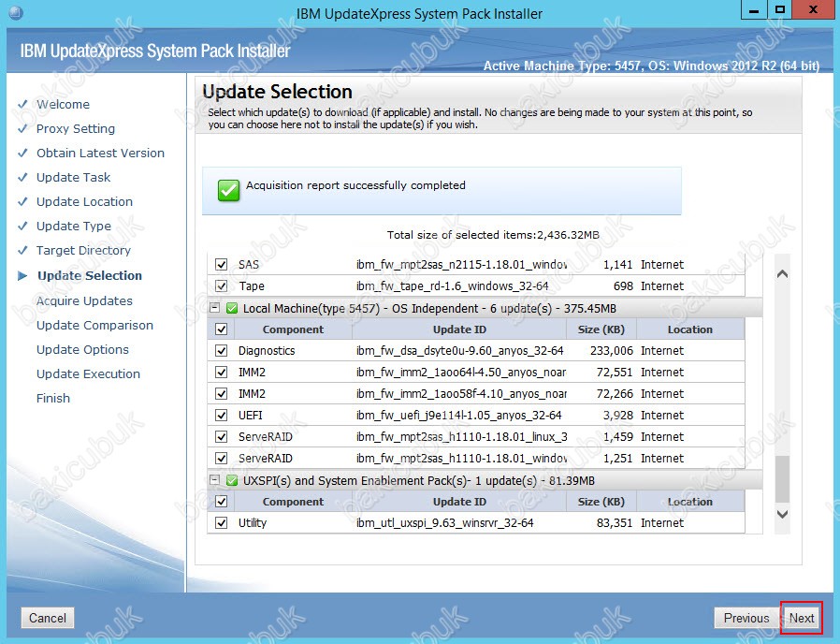Uncheck the ServeRAID windows update checkbox
Viewport: 840px width, 644px height.
click(222, 458)
